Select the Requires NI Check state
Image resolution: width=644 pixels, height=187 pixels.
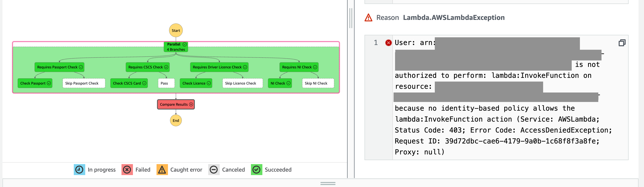pos(299,67)
